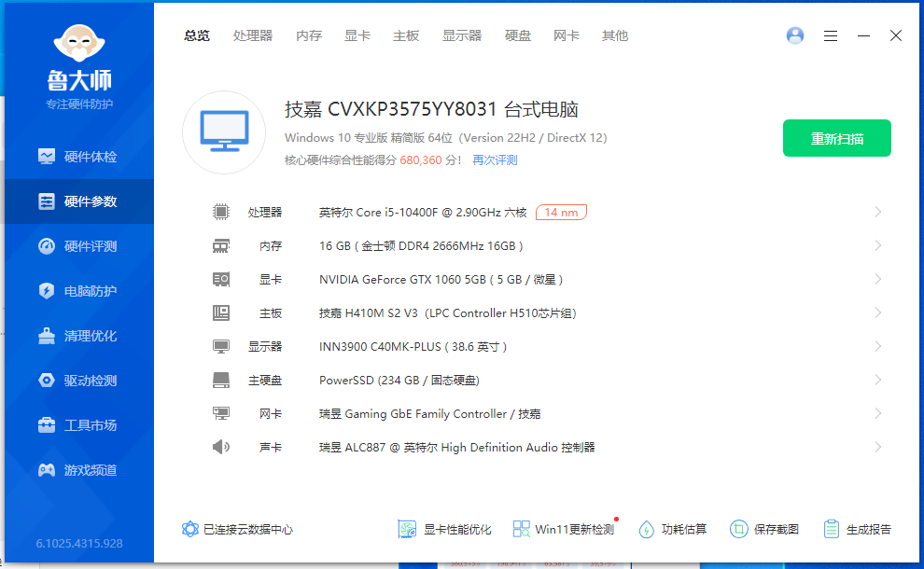
Task: Click the 已连接云数据中心 status icon
Action: 190,529
